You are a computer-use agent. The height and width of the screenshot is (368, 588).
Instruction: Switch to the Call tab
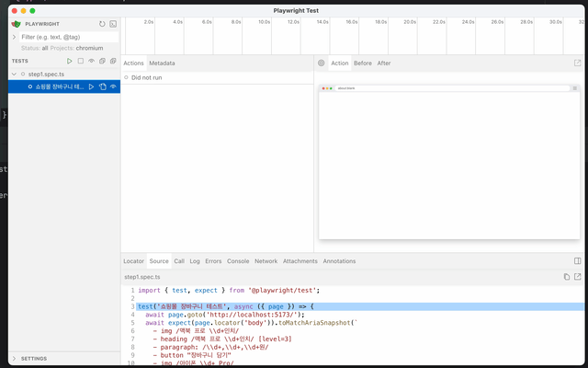(x=179, y=261)
